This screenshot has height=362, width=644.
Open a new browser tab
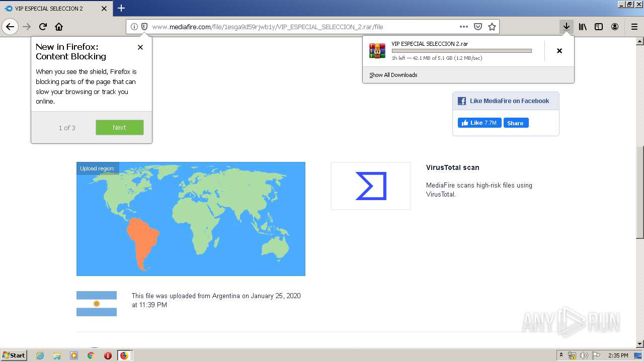click(121, 8)
